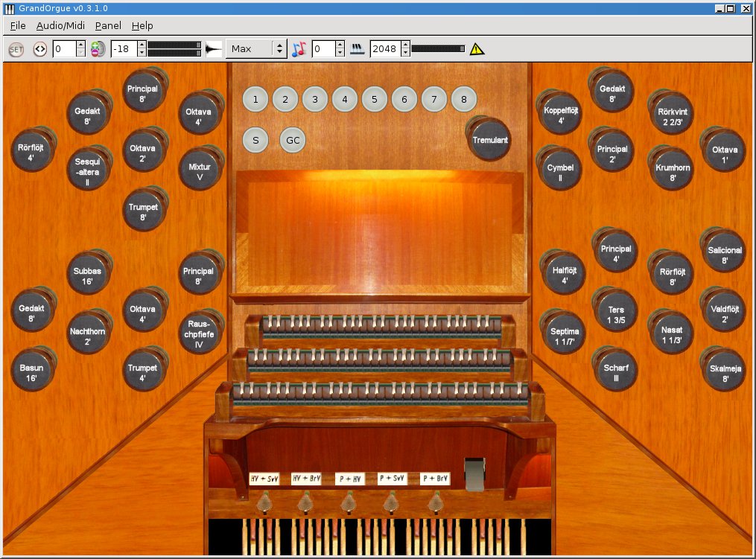The image size is (756, 559).
Task: Click the yellow warning triangle icon
Action: [x=477, y=48]
